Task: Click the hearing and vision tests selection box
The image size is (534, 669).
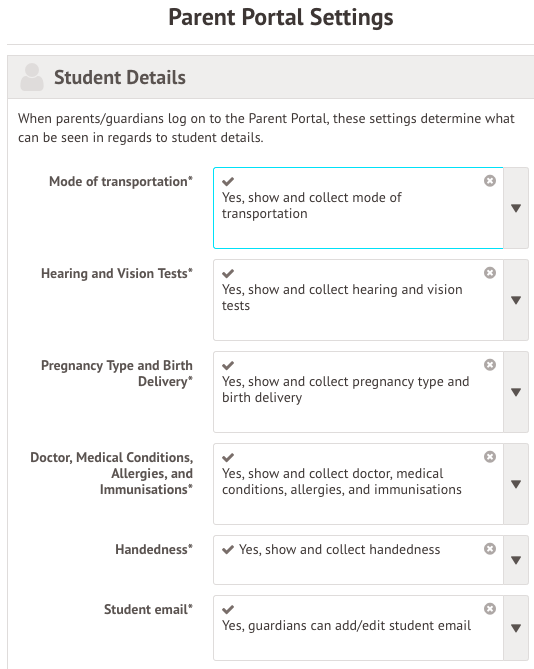Action: tap(358, 300)
